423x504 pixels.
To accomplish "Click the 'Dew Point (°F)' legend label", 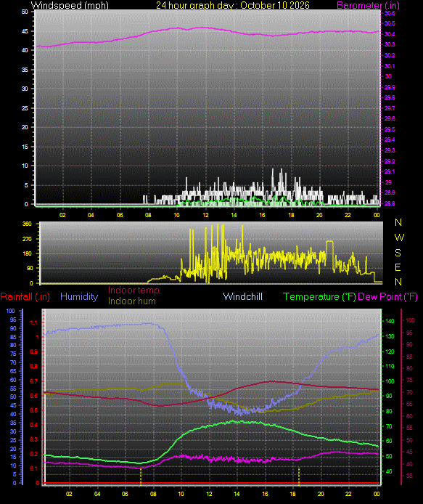I will click(387, 297).
